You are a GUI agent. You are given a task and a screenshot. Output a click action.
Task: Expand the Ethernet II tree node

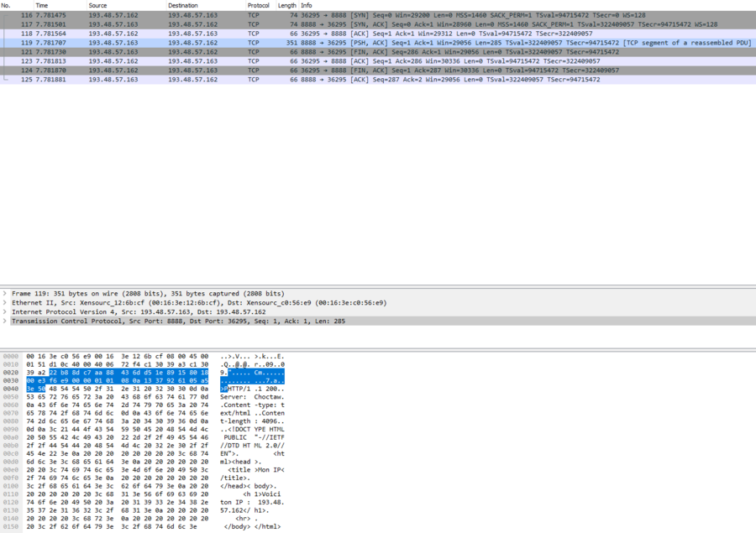(5, 302)
